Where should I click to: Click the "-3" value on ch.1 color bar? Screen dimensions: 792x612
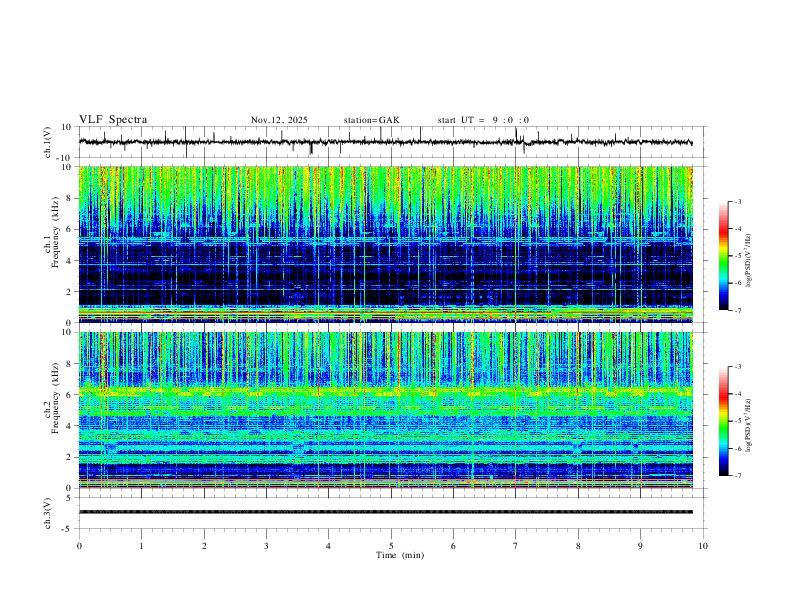coord(738,201)
